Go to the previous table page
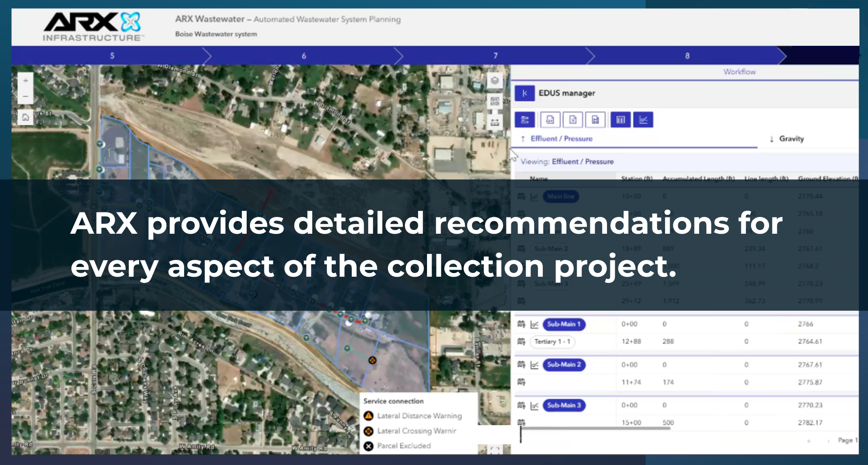This screenshot has width=868, height=465. (829, 441)
